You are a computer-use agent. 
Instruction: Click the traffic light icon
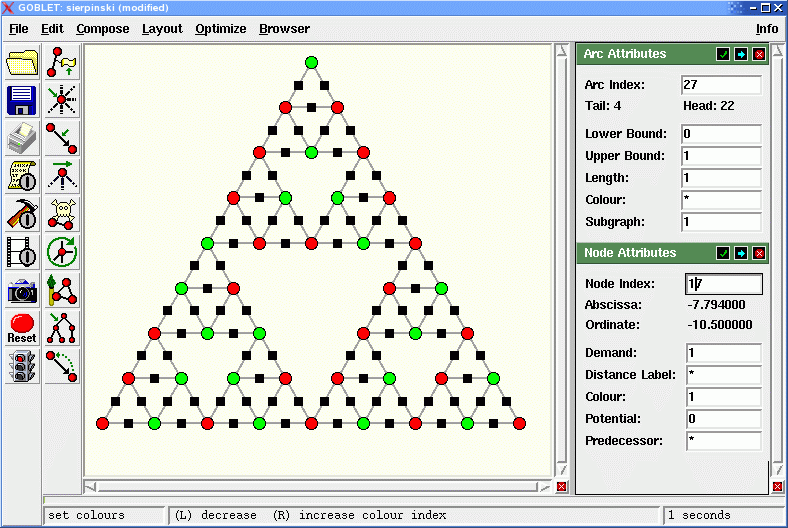22,367
